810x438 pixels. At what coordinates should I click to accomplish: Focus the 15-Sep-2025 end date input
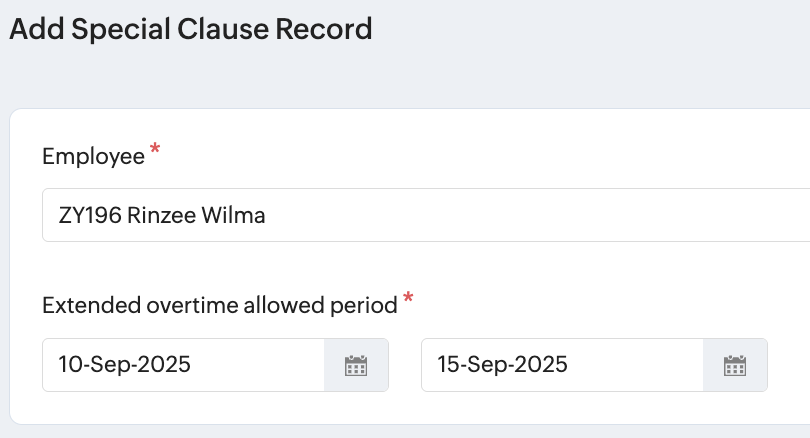(562, 365)
